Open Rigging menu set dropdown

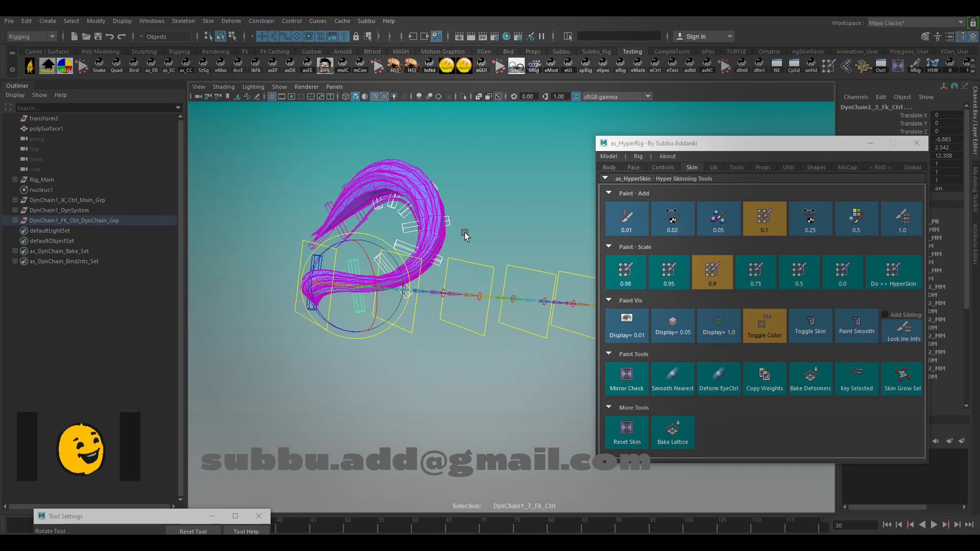[x=31, y=36]
